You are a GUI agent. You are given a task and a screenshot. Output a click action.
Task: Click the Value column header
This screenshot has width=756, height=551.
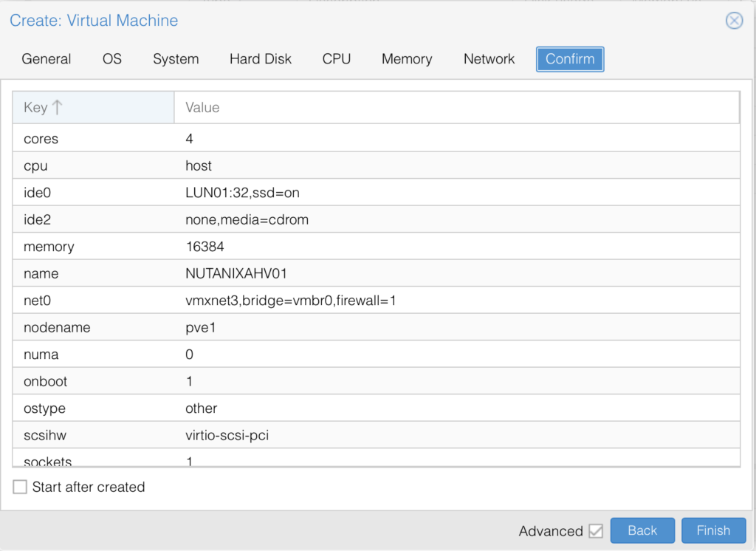coord(202,107)
